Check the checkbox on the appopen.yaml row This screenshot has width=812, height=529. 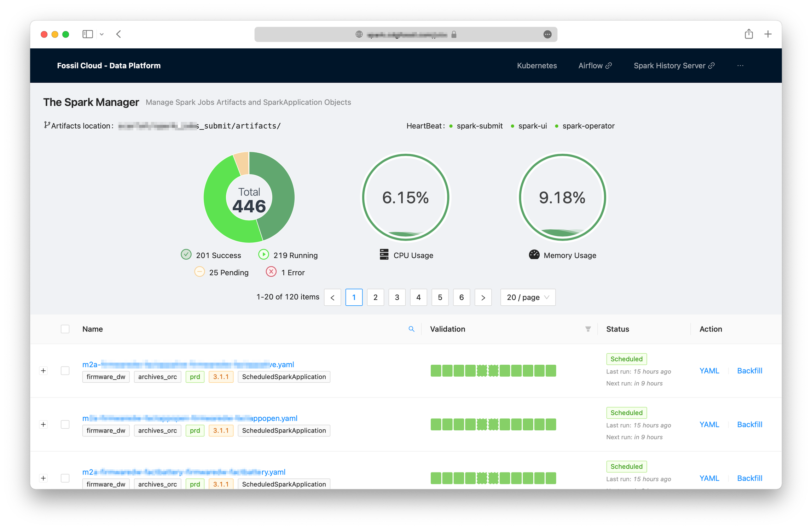(x=65, y=424)
